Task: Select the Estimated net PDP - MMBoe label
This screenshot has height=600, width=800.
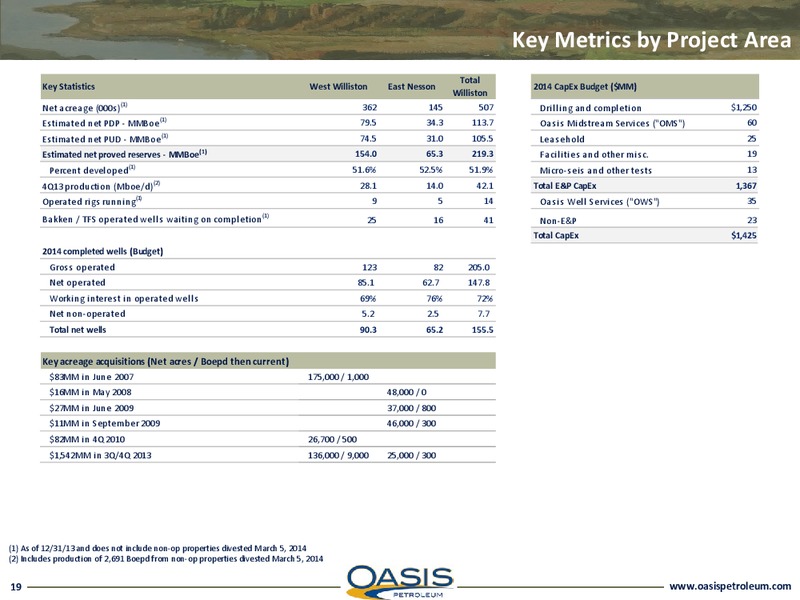Action: coord(104,122)
